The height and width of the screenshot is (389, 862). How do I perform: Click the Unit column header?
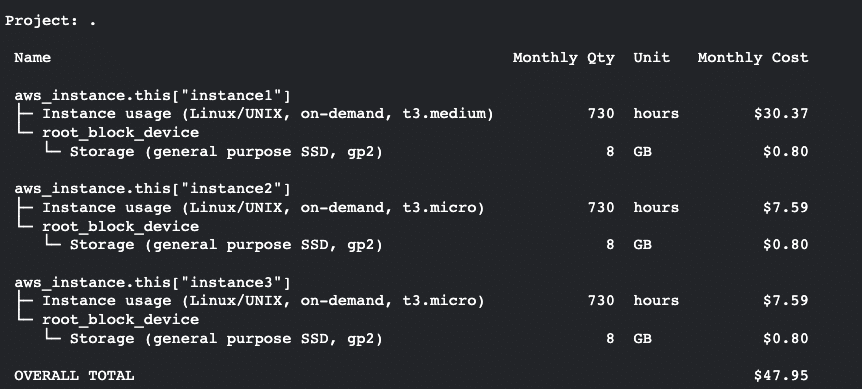(x=651, y=58)
